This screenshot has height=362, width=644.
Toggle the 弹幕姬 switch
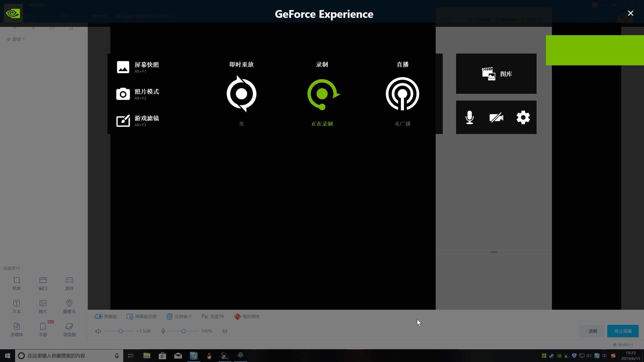98,316
